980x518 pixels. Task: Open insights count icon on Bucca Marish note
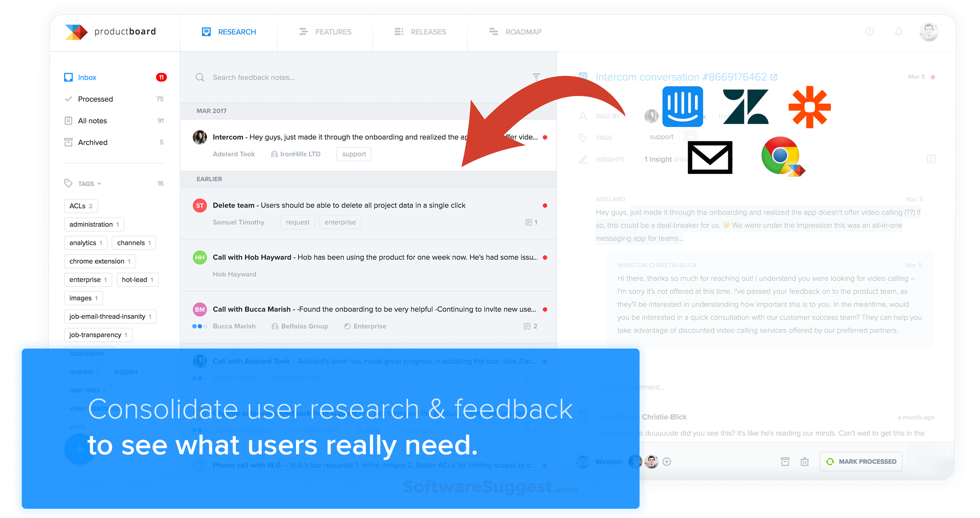530,326
